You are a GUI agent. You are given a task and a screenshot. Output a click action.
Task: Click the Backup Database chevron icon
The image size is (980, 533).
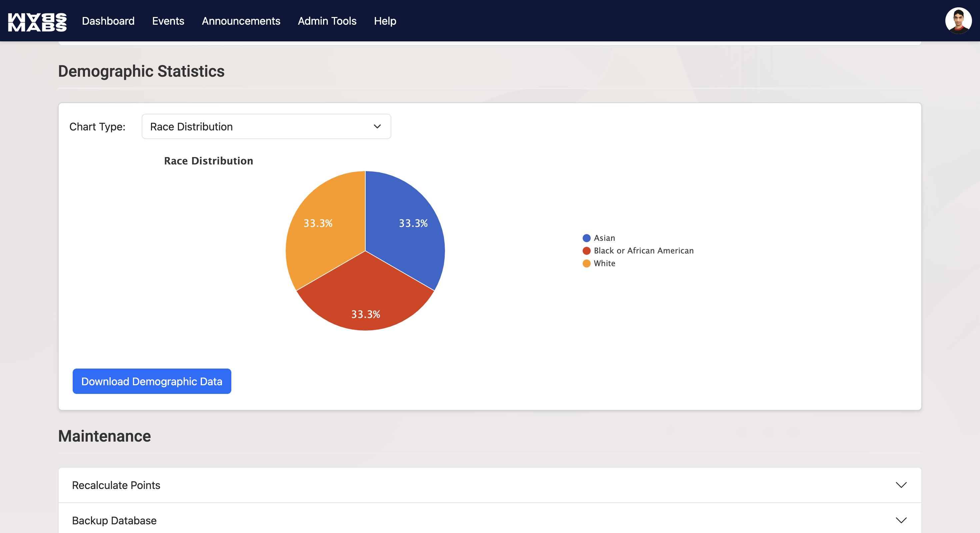[901, 520]
